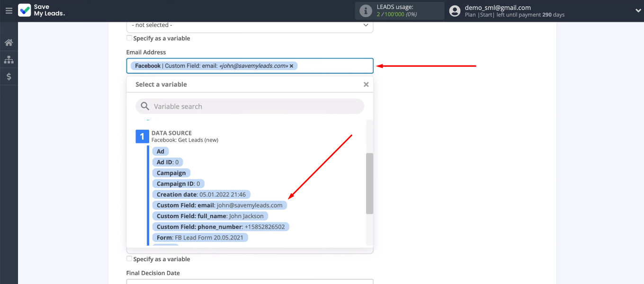
Task: Click the variable list scrollbar
Action: 369,184
